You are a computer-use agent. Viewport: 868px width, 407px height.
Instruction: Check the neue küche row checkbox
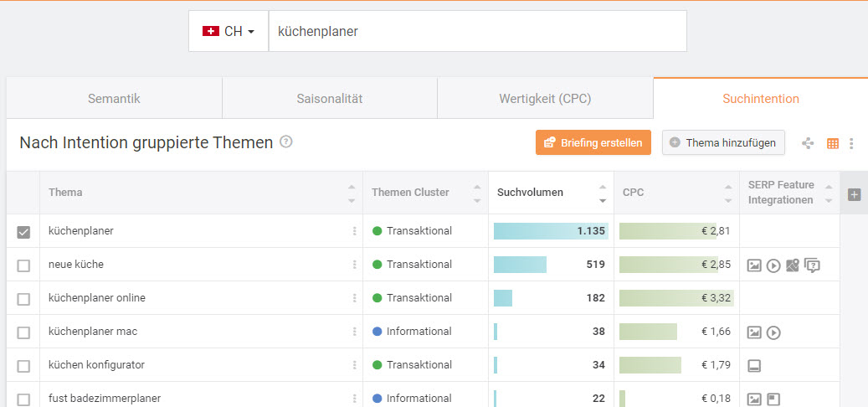point(23,265)
